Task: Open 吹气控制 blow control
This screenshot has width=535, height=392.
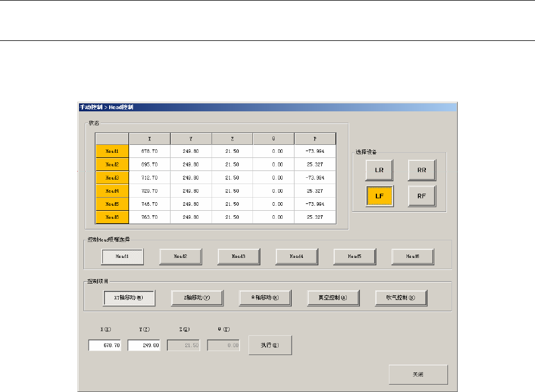Action: pyautogui.click(x=401, y=298)
